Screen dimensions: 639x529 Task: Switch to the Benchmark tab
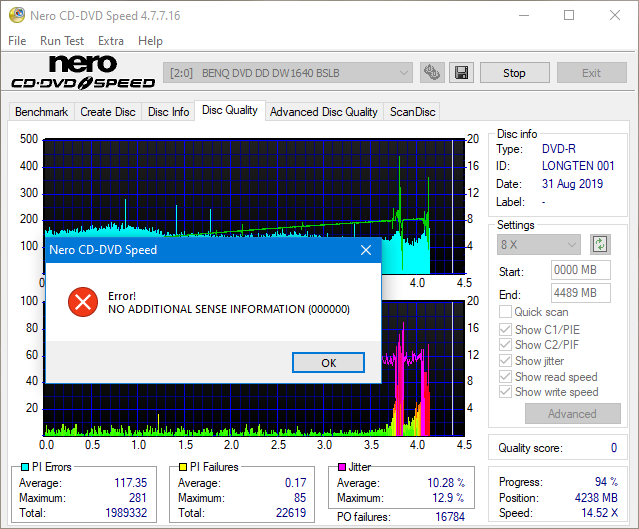pos(42,112)
